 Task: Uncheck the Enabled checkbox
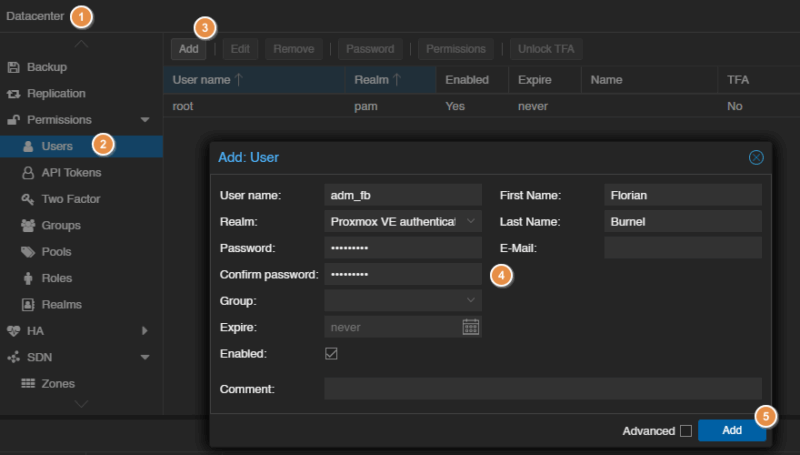[332, 354]
